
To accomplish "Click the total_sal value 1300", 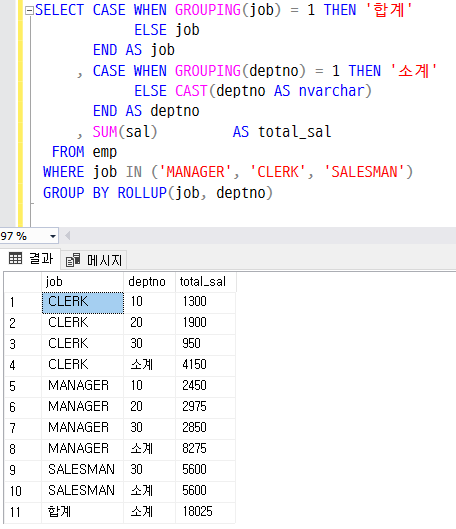I will (205, 302).
